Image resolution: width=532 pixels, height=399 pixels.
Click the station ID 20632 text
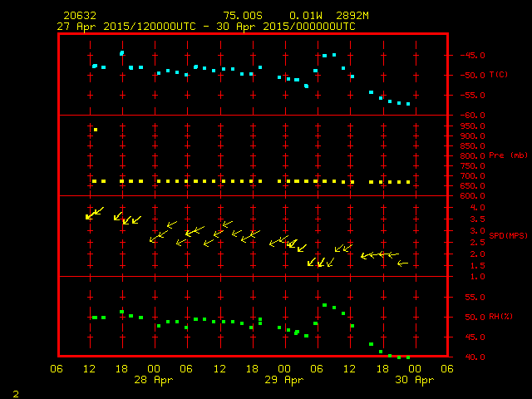click(79, 16)
